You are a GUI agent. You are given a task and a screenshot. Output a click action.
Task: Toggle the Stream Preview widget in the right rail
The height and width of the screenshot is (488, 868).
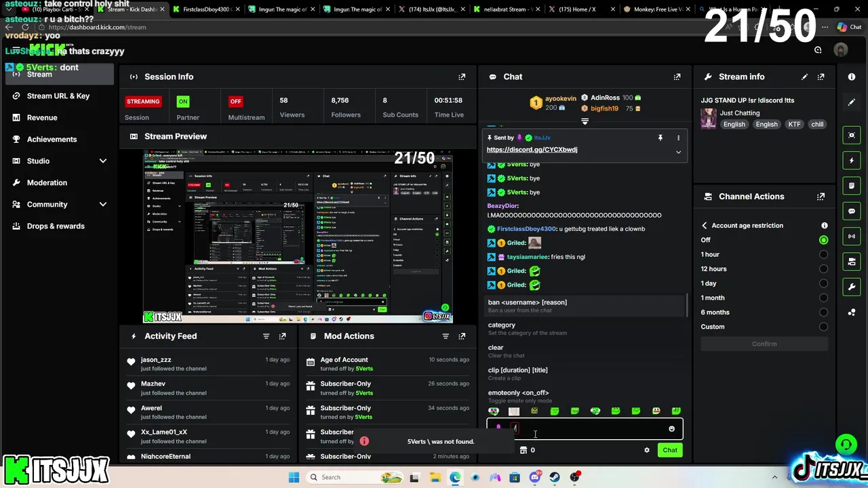click(852, 135)
